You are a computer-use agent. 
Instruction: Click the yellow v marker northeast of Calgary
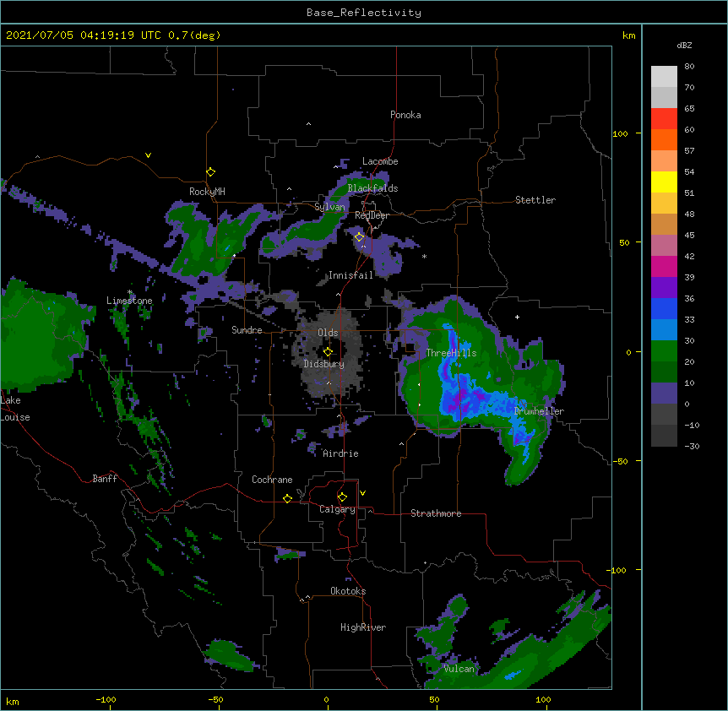[x=362, y=493]
